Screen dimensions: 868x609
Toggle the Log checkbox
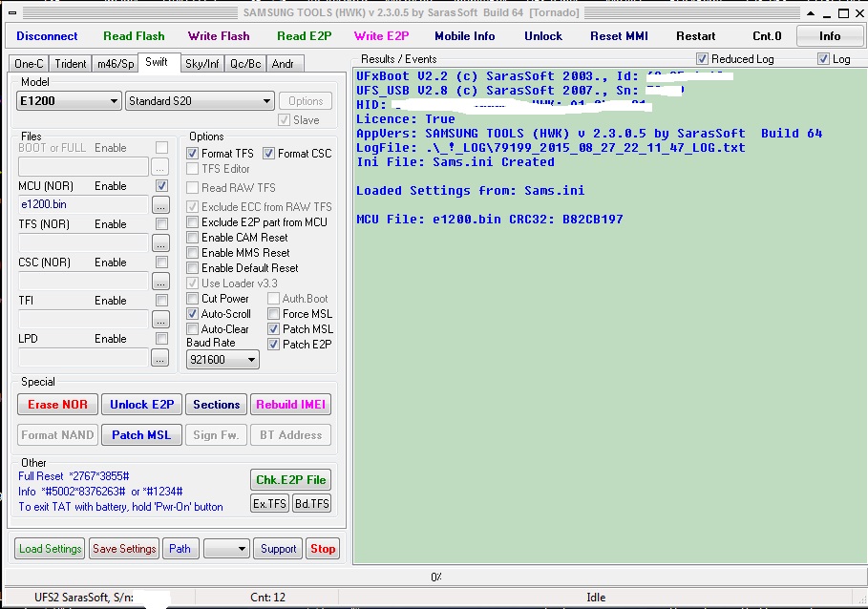(823, 58)
